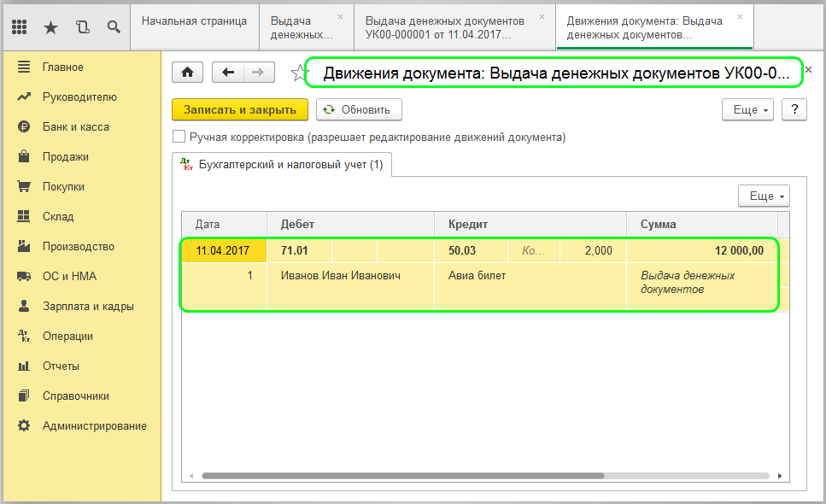This screenshot has height=504, width=826.
Task: Enable Ручная корректировка checkbox
Action: pyautogui.click(x=179, y=137)
